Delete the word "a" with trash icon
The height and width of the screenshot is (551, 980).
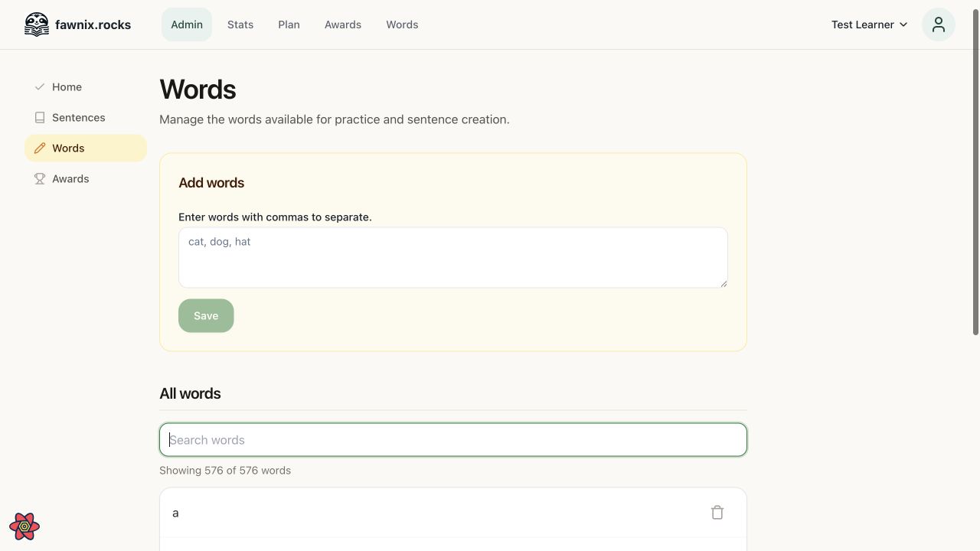(717, 513)
